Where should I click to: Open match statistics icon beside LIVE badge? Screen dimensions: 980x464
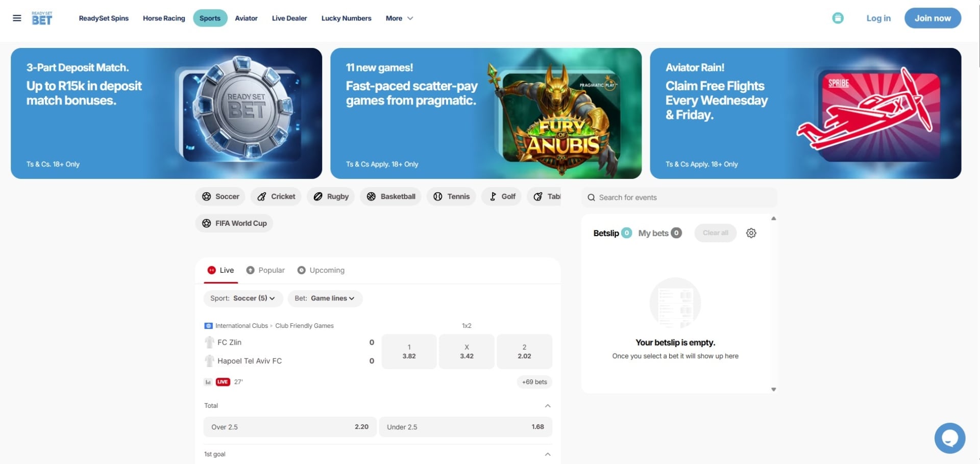[x=208, y=382]
